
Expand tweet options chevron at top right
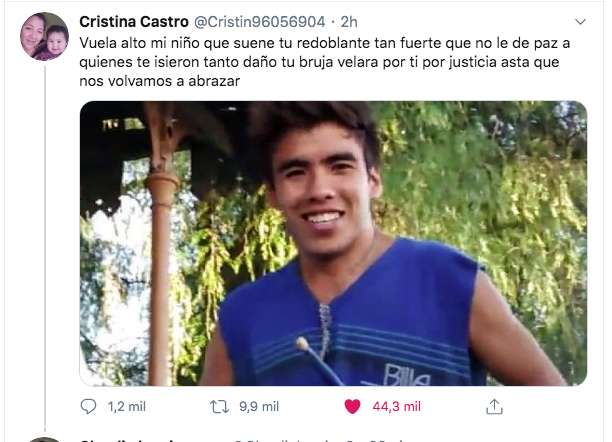[x=580, y=22]
